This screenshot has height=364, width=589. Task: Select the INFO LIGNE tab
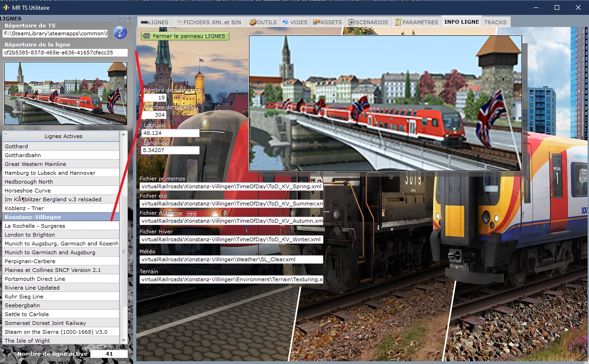click(462, 22)
